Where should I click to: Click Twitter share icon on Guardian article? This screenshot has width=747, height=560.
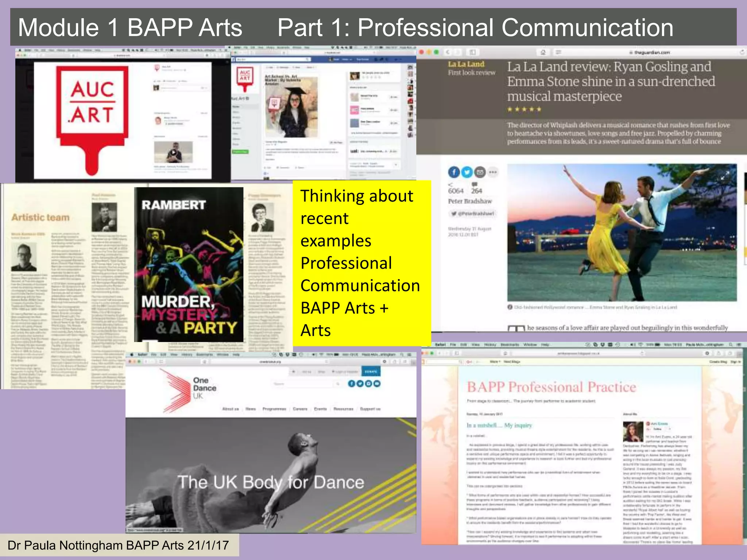[x=467, y=172]
